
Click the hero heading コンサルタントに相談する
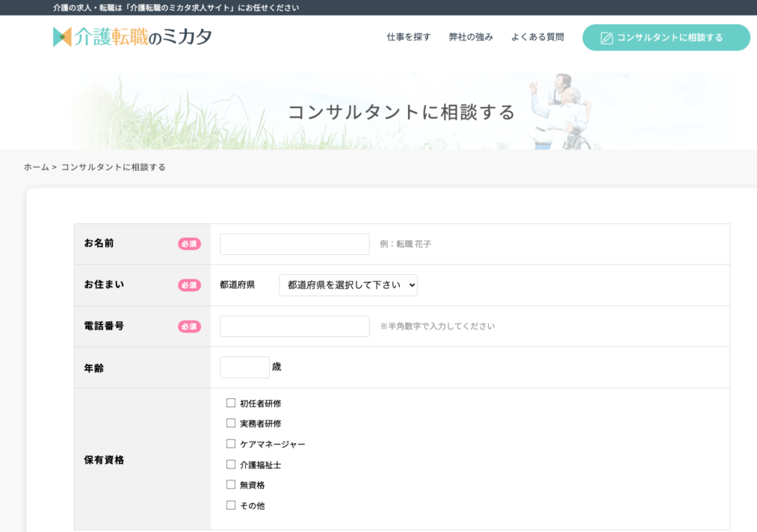401,112
